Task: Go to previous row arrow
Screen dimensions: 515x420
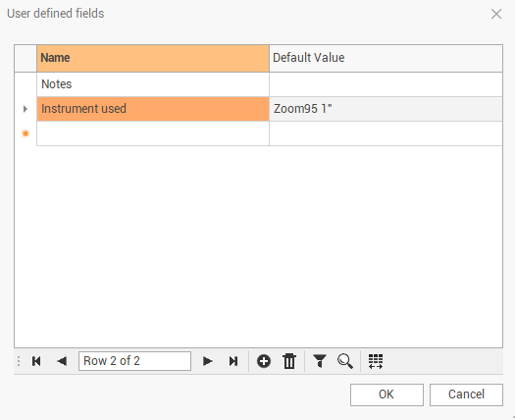Action: click(62, 361)
